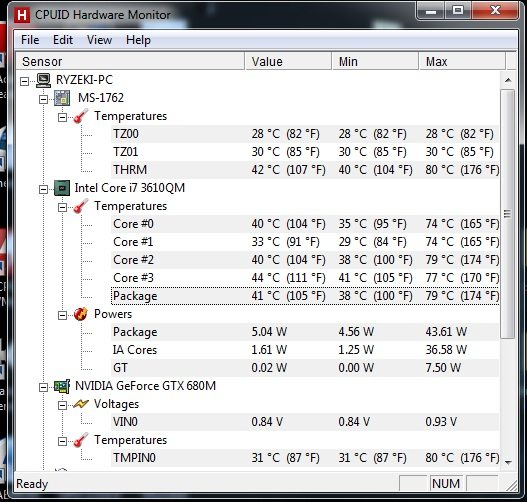Screen dimensions: 527x502
Task: Click the Sensor column header
Action: (x=130, y=61)
